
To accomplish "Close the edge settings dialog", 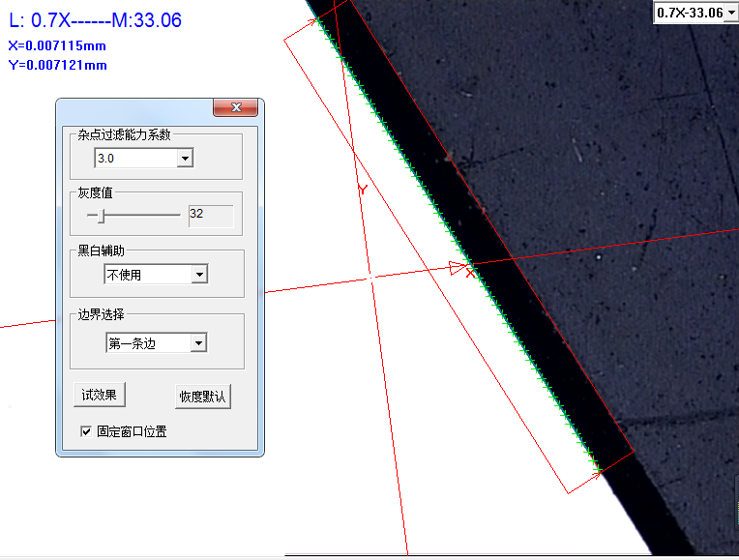I will tap(235, 107).
